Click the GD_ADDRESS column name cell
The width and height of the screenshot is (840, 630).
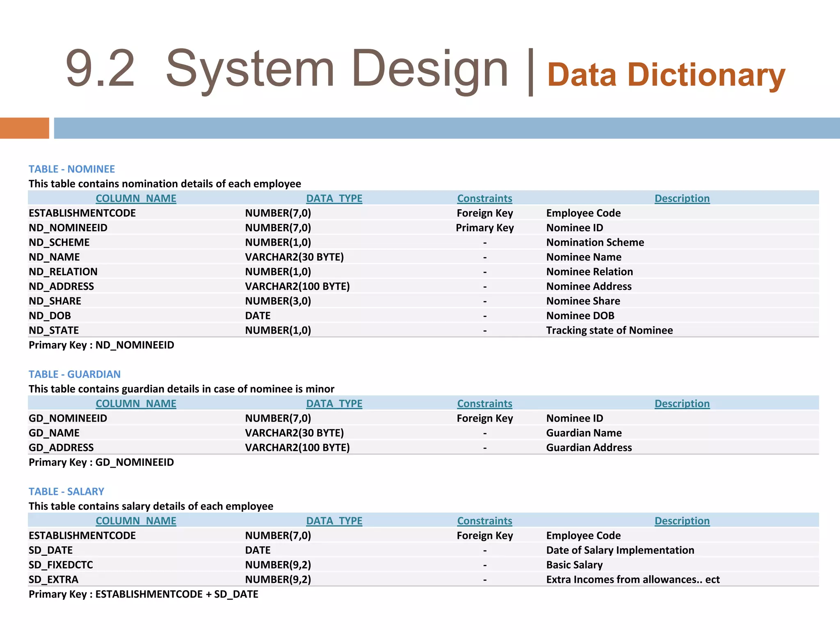coord(61,448)
